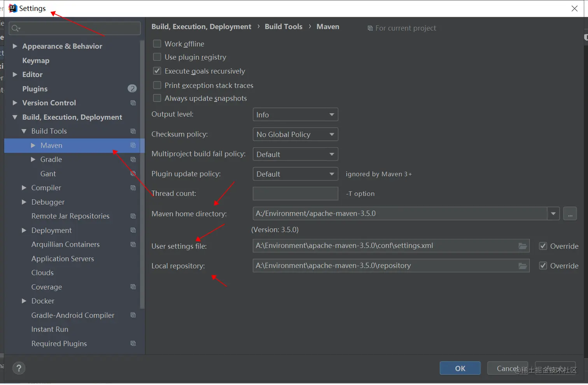
Task: Expand the Debugger arrow
Action: pyautogui.click(x=24, y=202)
